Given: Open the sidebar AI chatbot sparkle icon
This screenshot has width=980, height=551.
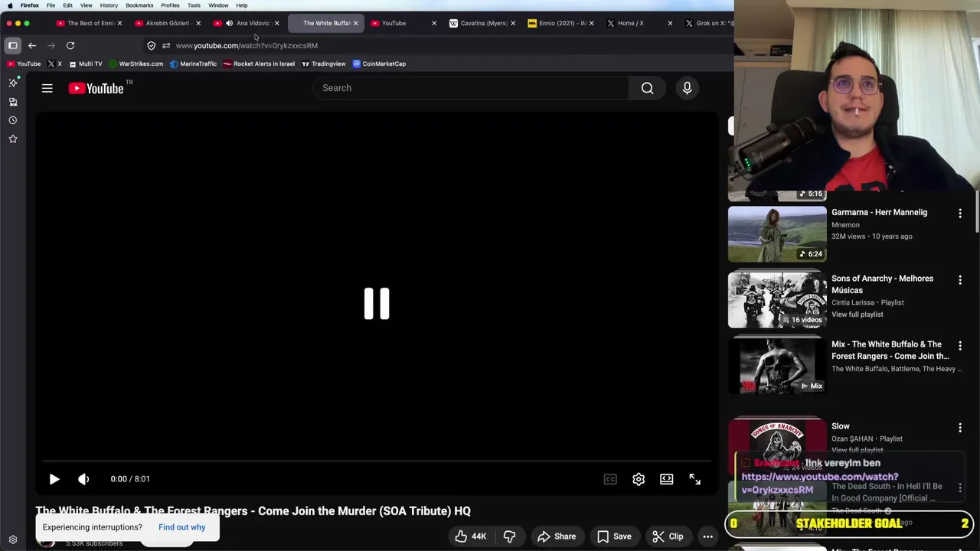Looking at the screenshot, I should (x=13, y=83).
